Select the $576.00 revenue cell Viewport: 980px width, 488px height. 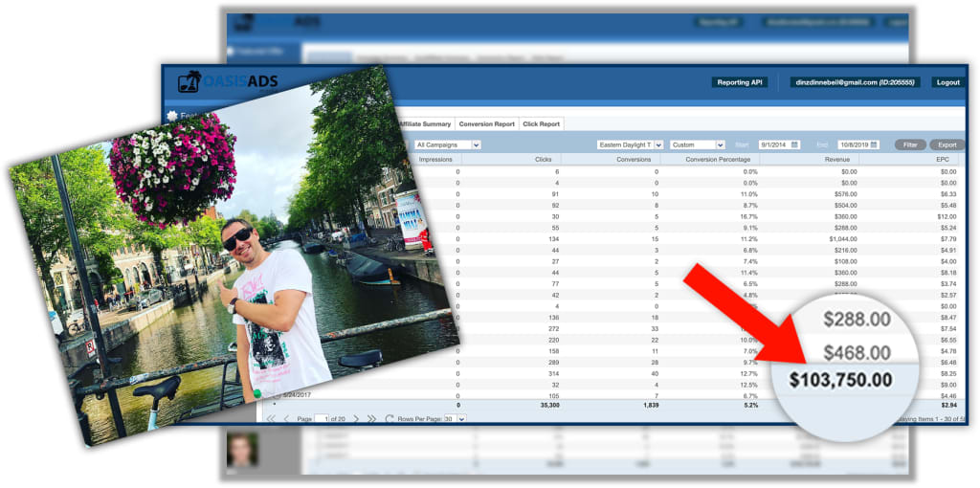[x=845, y=194]
